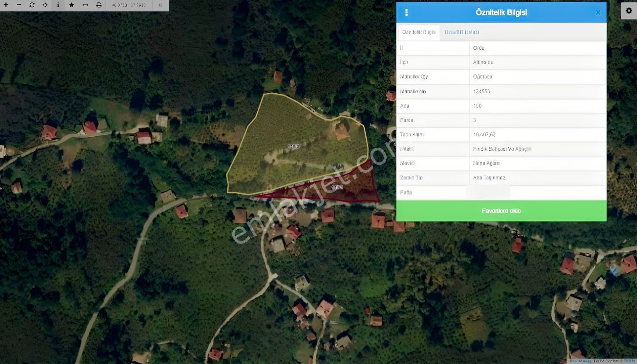The height and width of the screenshot is (364, 637).
Task: Select the red-highlighted parcel on map
Action: pyautogui.click(x=338, y=187)
